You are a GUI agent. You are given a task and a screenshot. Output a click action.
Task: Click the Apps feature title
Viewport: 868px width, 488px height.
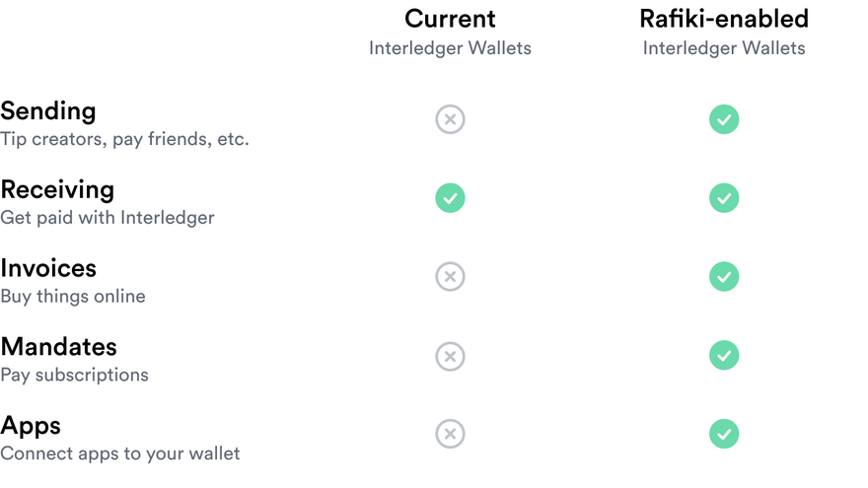point(31,427)
